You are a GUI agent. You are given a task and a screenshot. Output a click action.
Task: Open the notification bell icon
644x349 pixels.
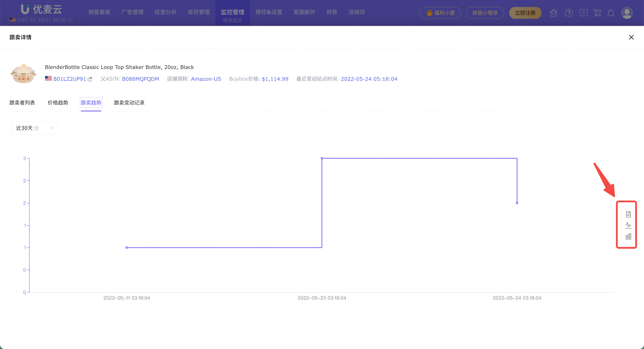[x=611, y=13]
